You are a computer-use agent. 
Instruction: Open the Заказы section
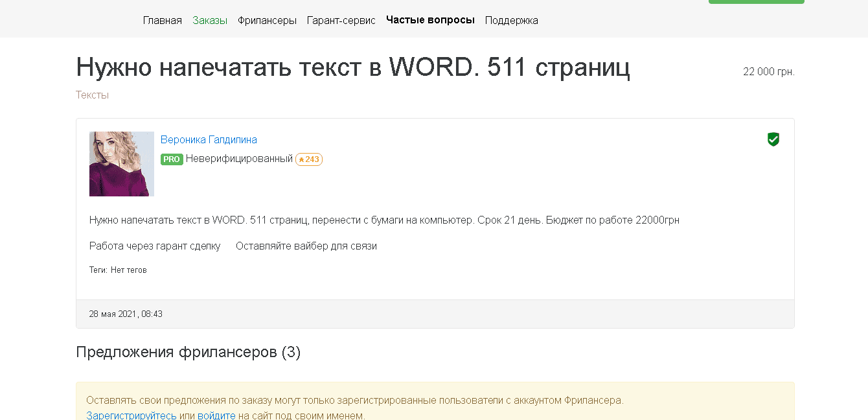(210, 20)
